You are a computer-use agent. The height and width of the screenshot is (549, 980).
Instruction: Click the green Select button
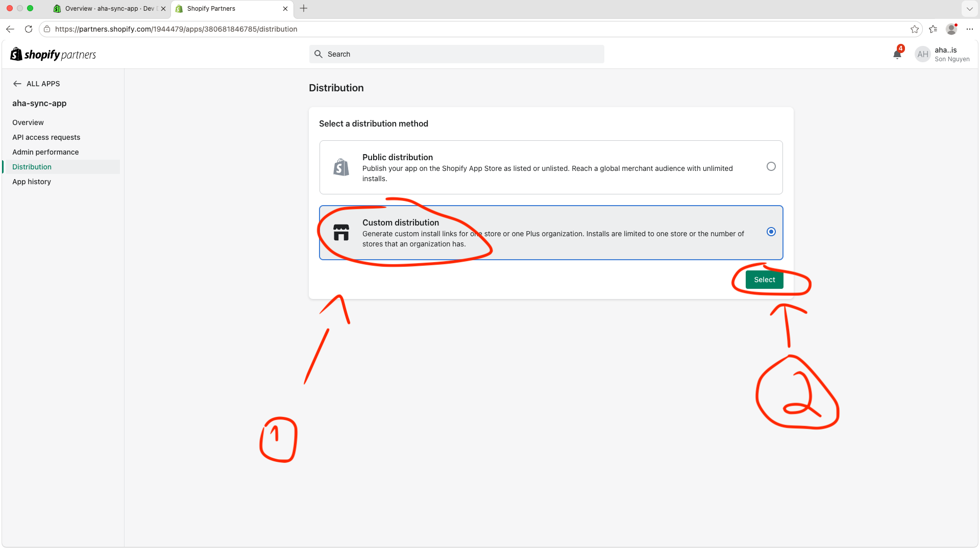click(764, 280)
